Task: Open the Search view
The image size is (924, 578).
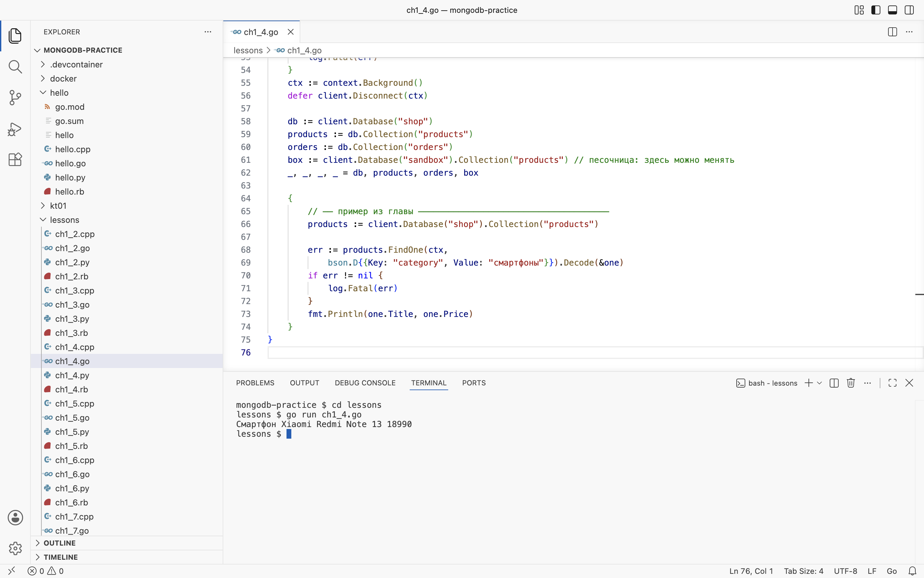Action: click(15, 66)
